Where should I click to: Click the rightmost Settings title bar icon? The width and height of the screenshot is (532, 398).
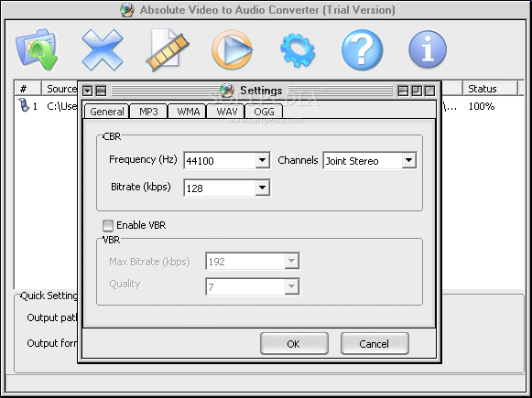(429, 91)
